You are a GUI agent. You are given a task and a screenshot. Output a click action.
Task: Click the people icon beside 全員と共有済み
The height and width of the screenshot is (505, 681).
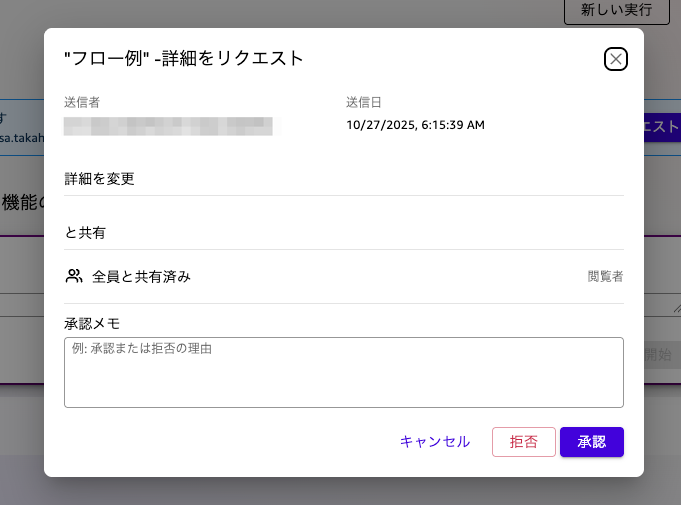pyautogui.click(x=74, y=276)
